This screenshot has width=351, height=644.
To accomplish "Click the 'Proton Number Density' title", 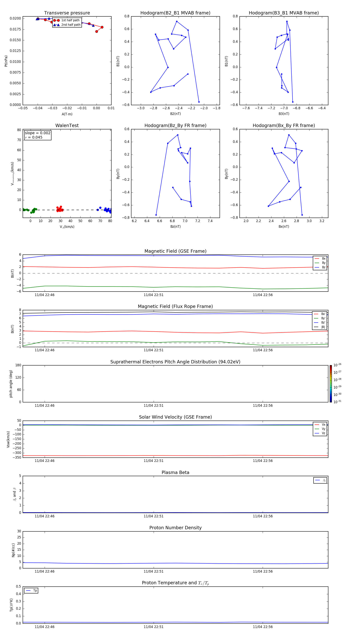I will point(175,528).
